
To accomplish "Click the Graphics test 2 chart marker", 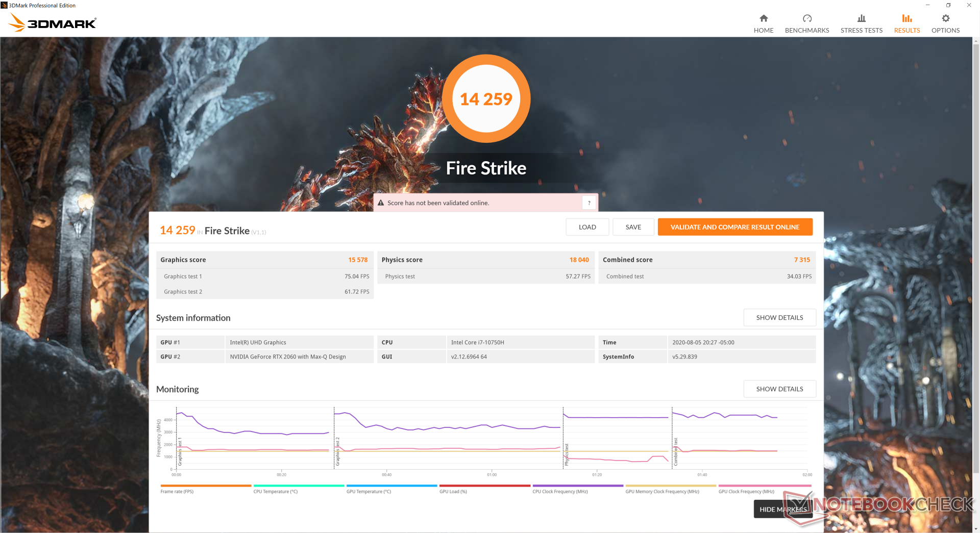I will (337, 451).
